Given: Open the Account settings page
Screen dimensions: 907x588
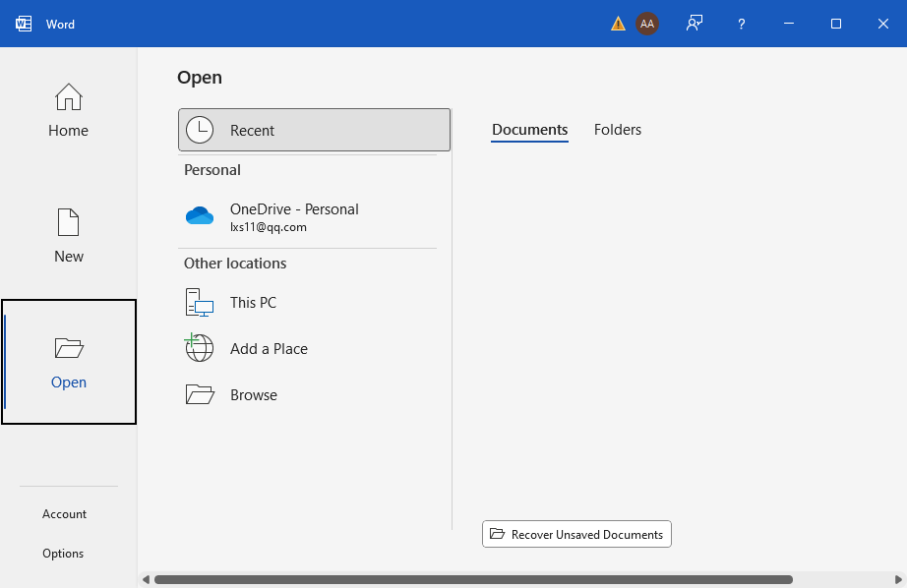Looking at the screenshot, I should (64, 513).
